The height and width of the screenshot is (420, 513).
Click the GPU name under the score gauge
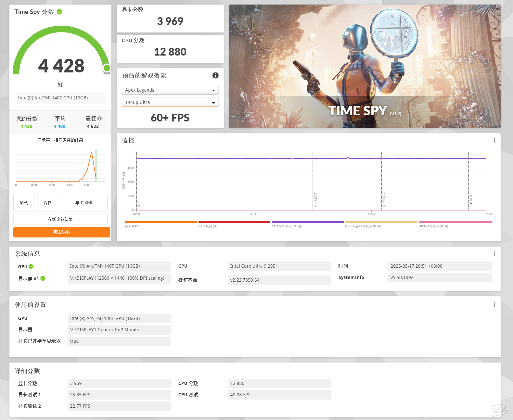coord(60,98)
